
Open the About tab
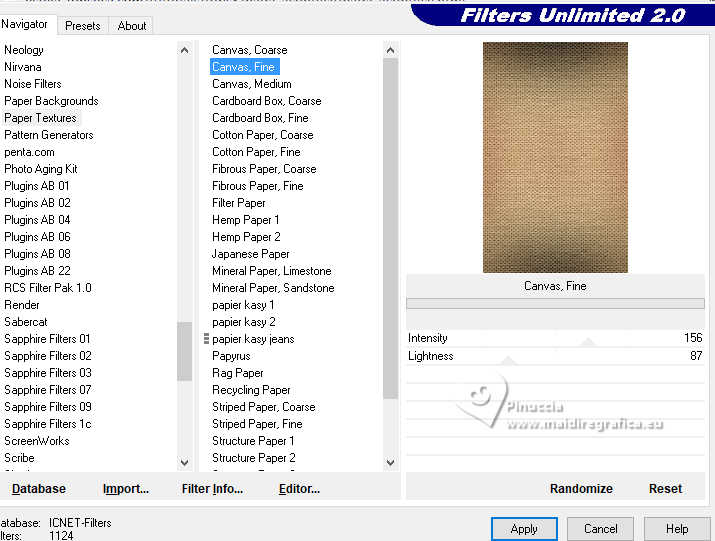(132, 26)
